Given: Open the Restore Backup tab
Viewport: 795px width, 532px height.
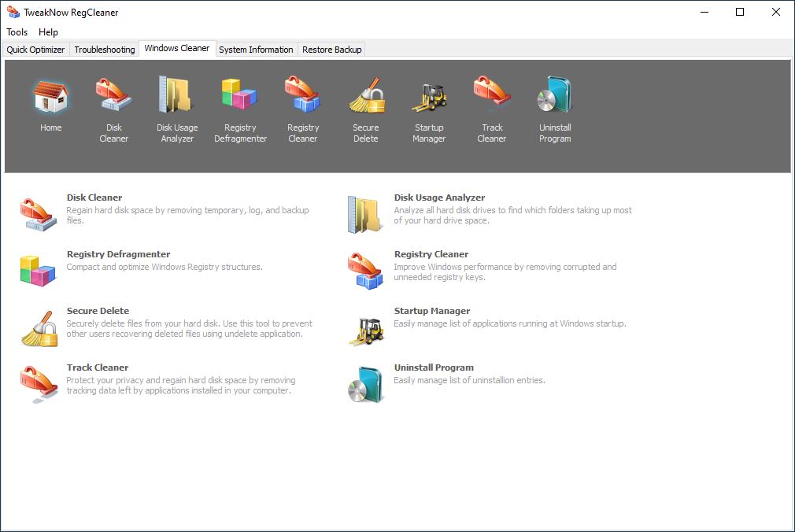Looking at the screenshot, I should pyautogui.click(x=332, y=50).
